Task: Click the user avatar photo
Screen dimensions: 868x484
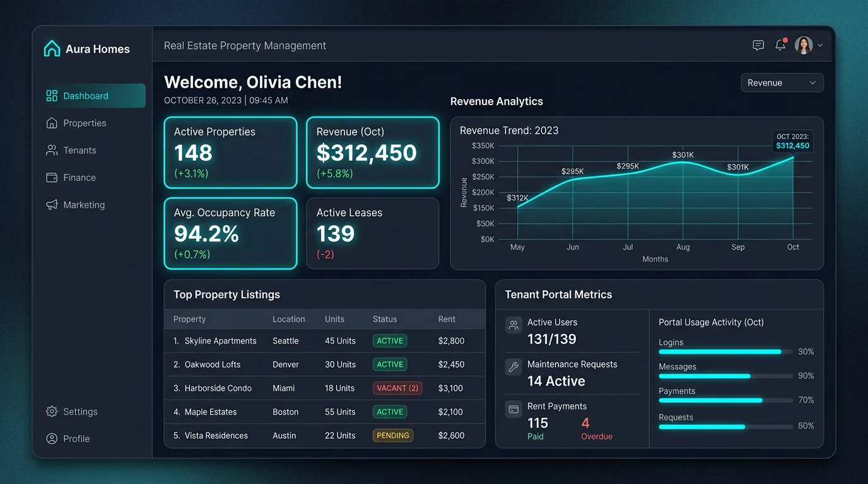Action: click(804, 45)
